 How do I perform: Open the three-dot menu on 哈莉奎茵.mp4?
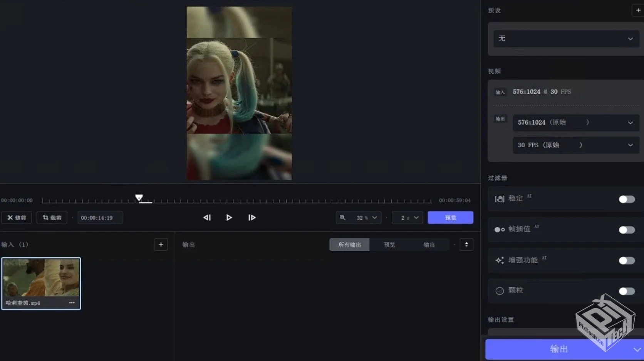point(72,303)
